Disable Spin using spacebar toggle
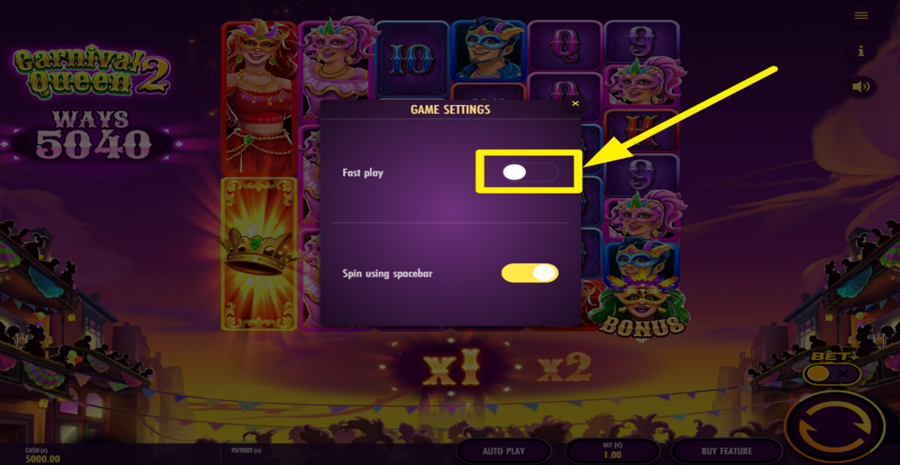This screenshot has width=900, height=465. pyautogui.click(x=530, y=273)
